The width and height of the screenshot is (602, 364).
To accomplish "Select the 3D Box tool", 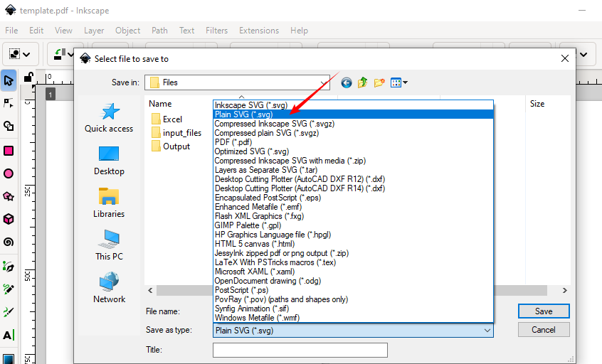I will pos(9,219).
